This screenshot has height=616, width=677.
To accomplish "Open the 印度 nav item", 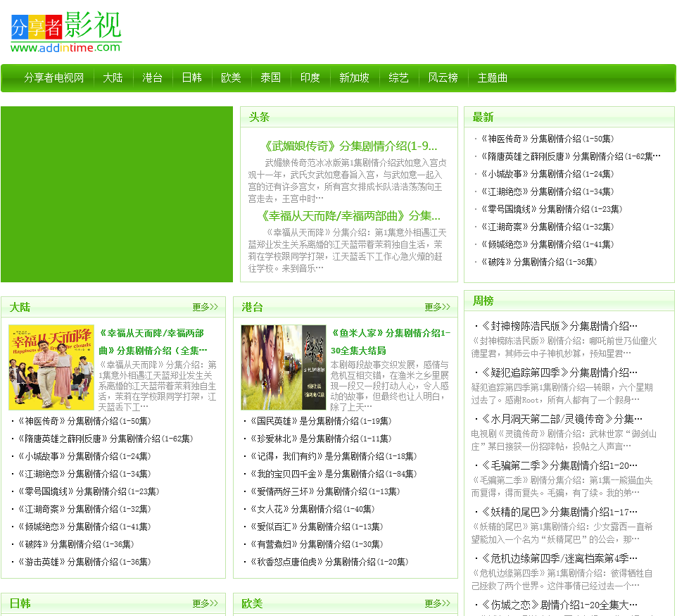I will (310, 77).
